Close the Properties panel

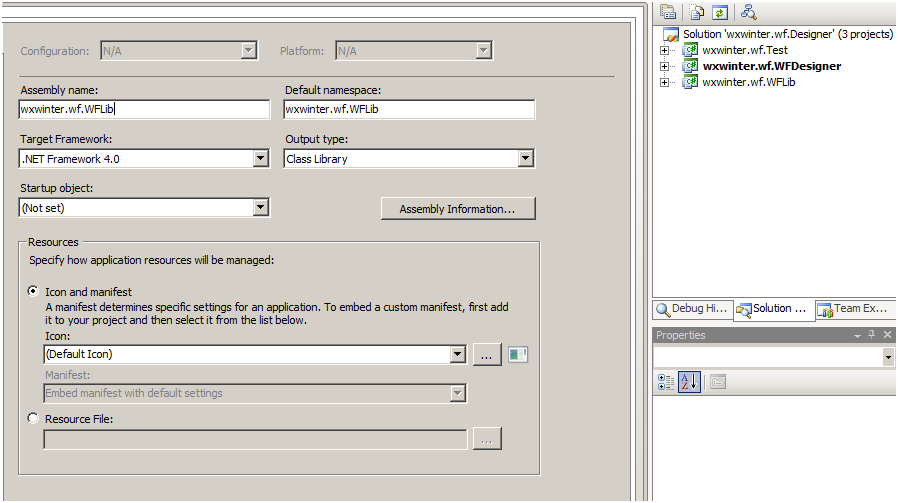(x=887, y=335)
